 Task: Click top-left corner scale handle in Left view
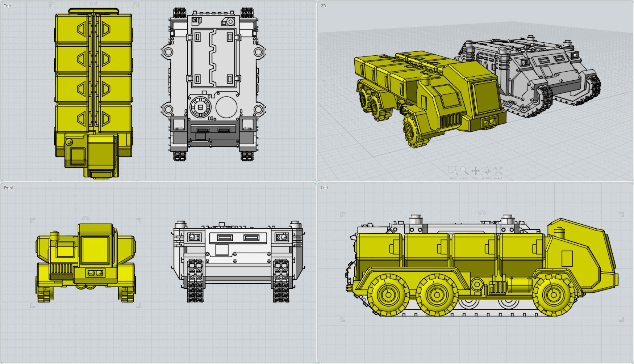pyautogui.click(x=343, y=215)
